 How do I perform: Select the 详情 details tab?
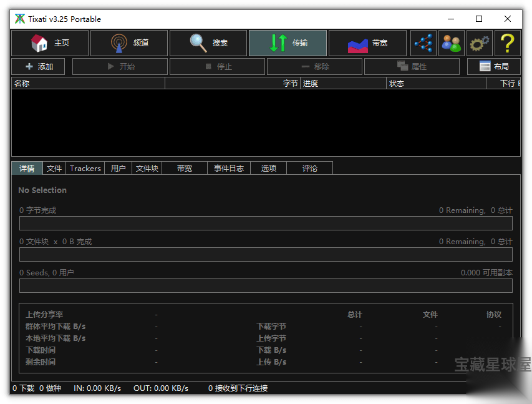(x=27, y=168)
